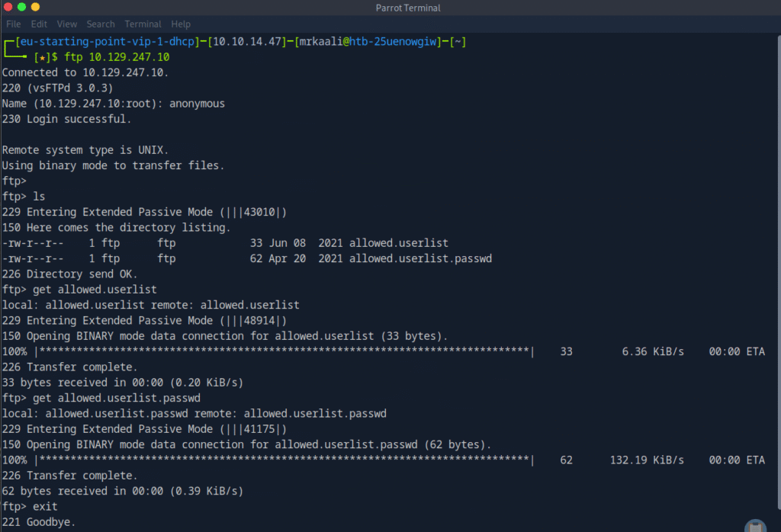The image size is (781, 532).
Task: Click the red close window button
Action: (x=8, y=8)
